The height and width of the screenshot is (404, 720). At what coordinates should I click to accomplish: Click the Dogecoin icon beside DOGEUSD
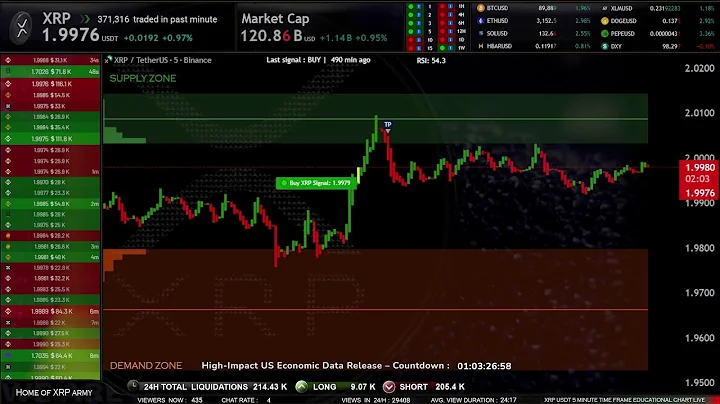pos(605,21)
